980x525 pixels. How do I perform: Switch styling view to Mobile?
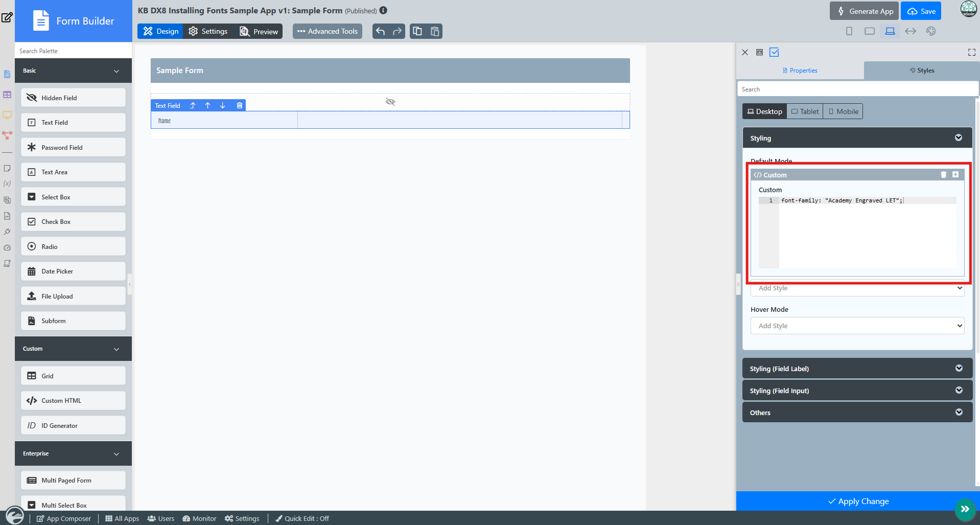(x=843, y=111)
